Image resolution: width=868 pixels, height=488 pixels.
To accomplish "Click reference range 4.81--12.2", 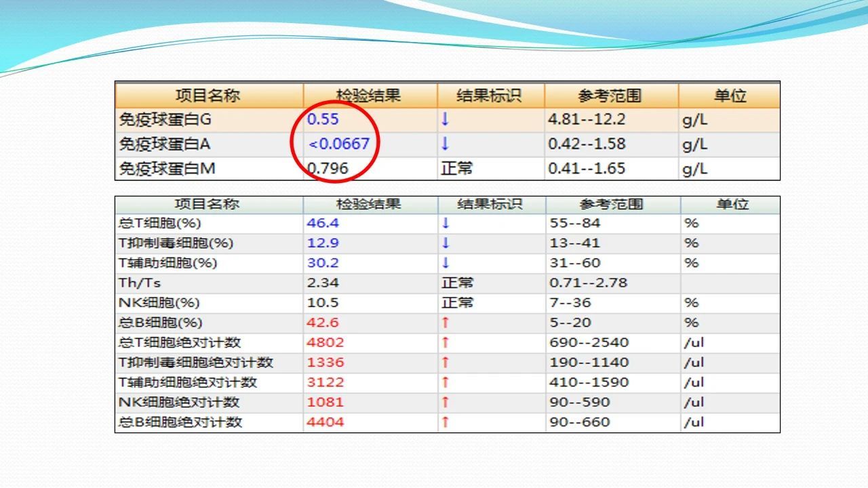I will pyautogui.click(x=587, y=119).
